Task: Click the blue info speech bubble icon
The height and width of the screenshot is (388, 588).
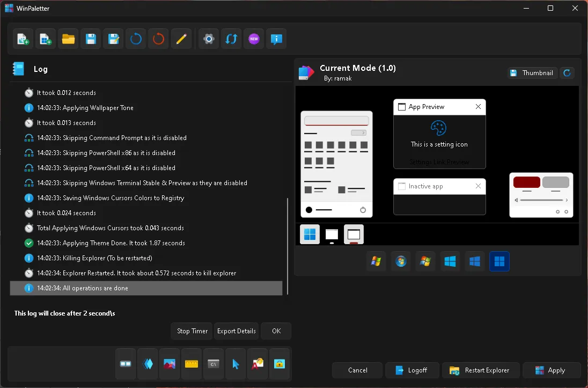Action: point(277,39)
